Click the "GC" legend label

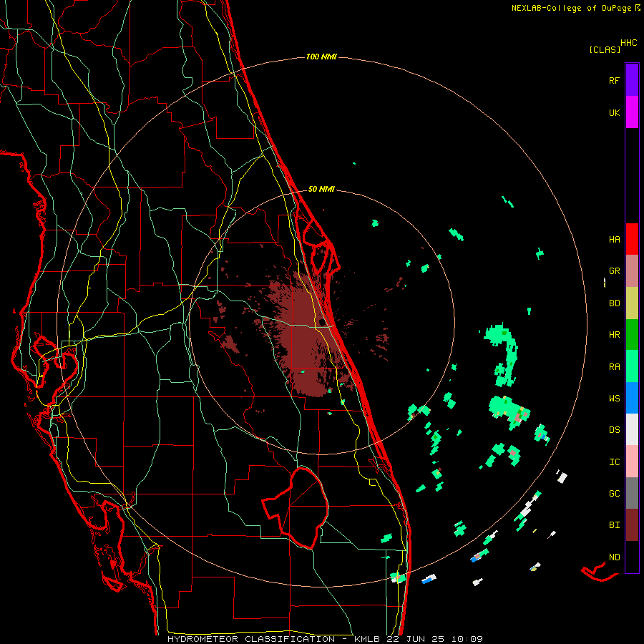coord(614,493)
